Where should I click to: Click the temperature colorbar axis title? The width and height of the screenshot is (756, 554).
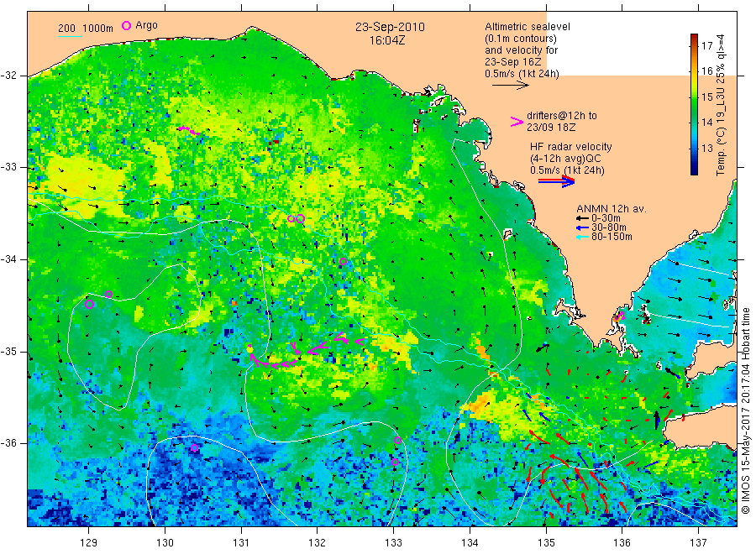721,105
